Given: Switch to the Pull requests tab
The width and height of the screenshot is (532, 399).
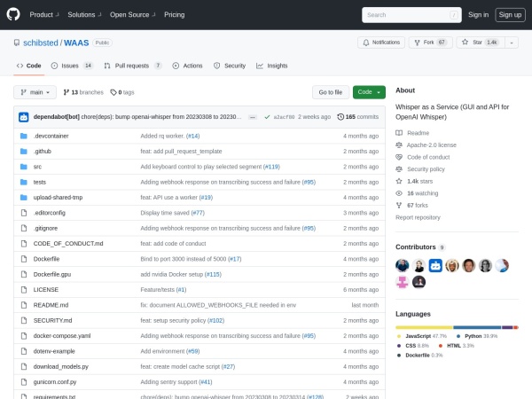Looking at the screenshot, I should pos(132,66).
